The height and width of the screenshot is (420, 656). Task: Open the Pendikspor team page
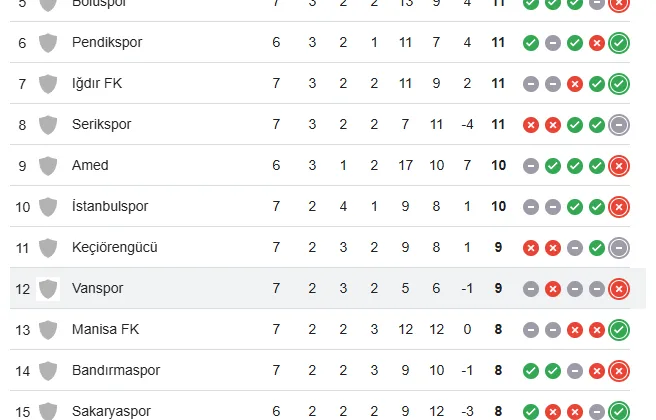tap(107, 43)
